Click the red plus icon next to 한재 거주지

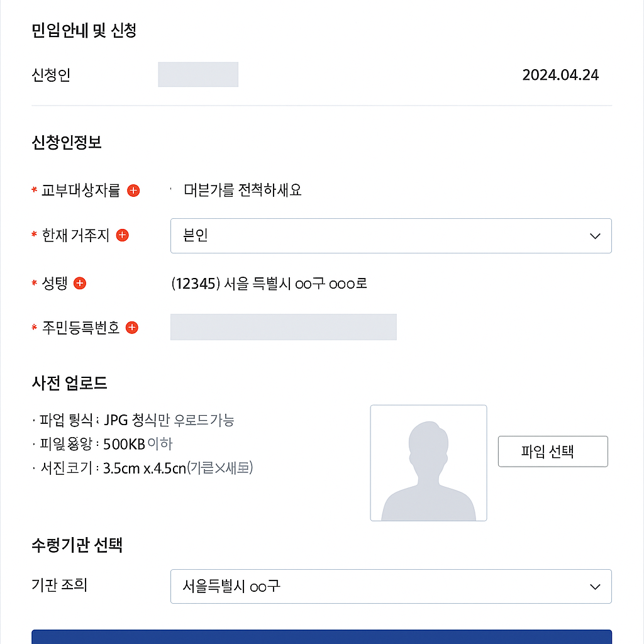(123, 235)
